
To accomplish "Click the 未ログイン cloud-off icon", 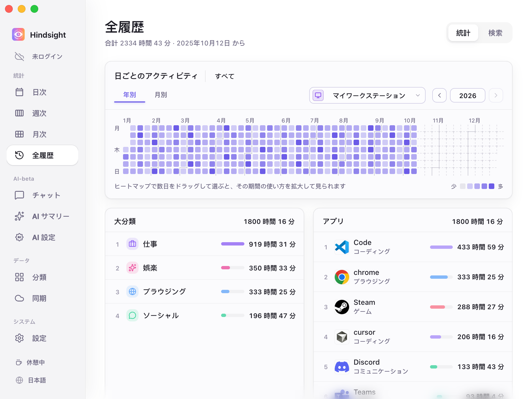I will coord(19,57).
